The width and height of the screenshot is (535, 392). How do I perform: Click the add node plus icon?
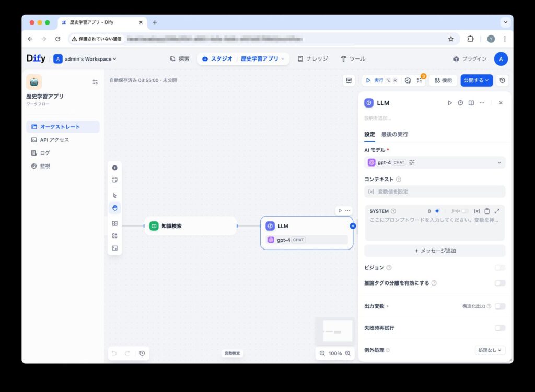pos(114,168)
